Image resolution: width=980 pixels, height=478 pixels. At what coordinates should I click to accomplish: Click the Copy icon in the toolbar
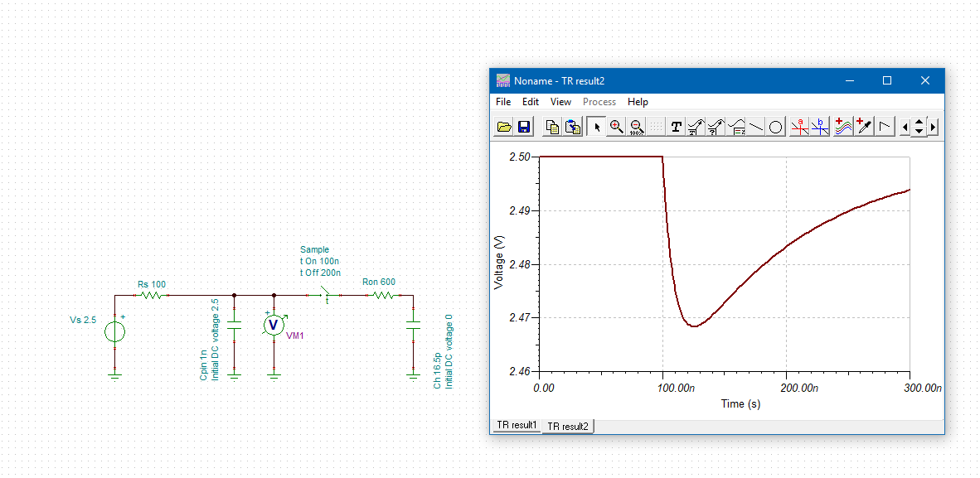point(554,126)
